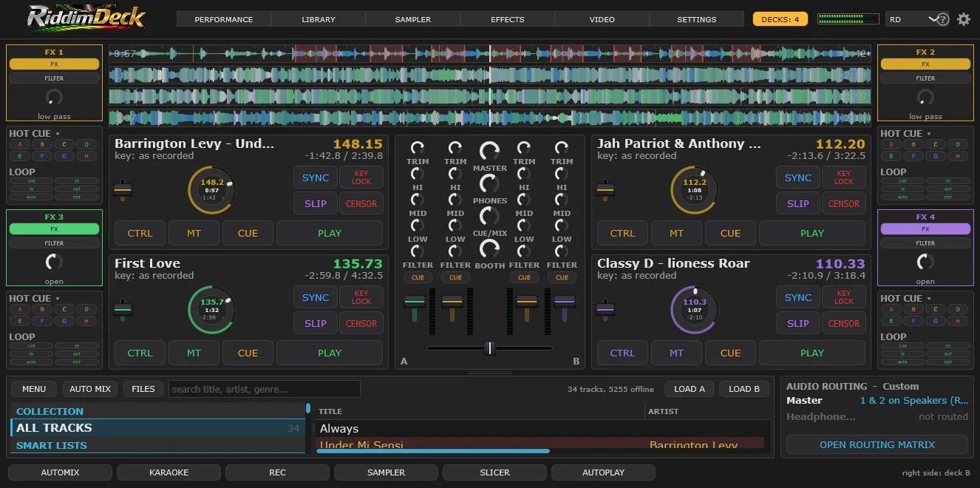Click PLAY on First Love deck
Screen dimensions: 980x488
(x=330, y=353)
